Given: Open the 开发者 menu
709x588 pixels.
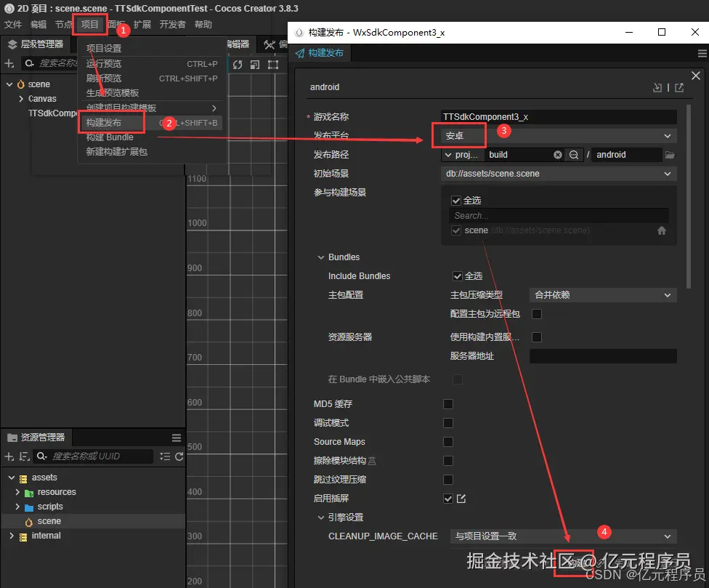Looking at the screenshot, I should pos(172,25).
